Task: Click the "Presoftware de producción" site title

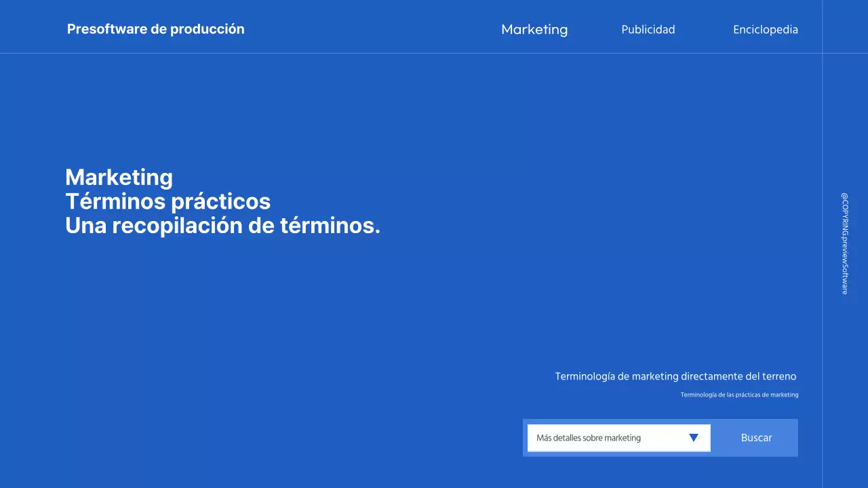Action: 155,28
